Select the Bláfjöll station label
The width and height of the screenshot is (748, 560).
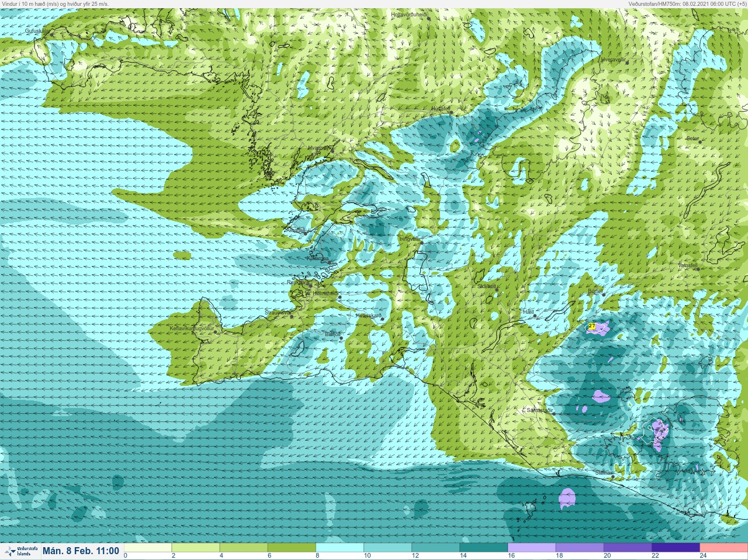(x=332, y=334)
